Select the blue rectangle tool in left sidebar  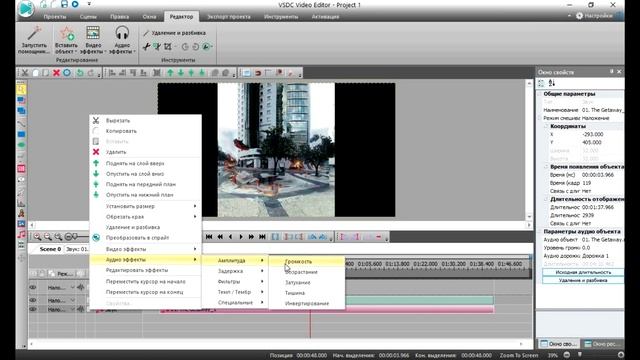pos(21,134)
